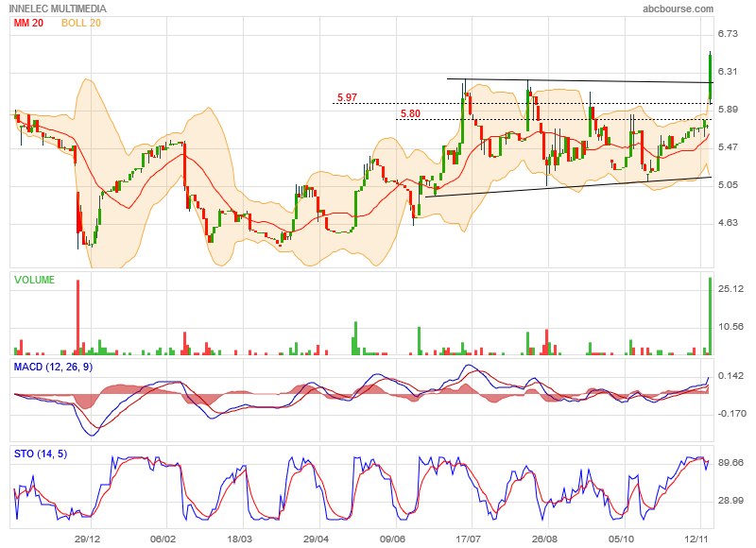Click the 18/03 date label
The width and height of the screenshot is (756, 548).
click(240, 539)
